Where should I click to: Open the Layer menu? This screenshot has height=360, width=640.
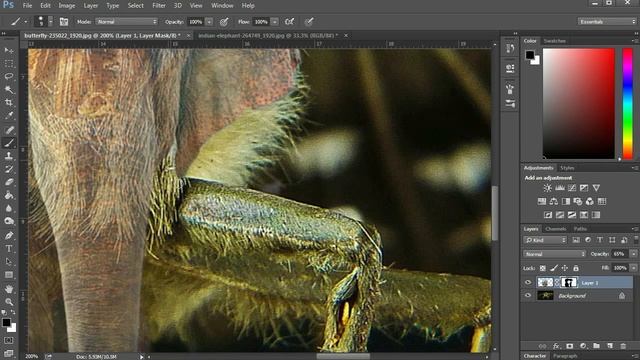(x=91, y=6)
